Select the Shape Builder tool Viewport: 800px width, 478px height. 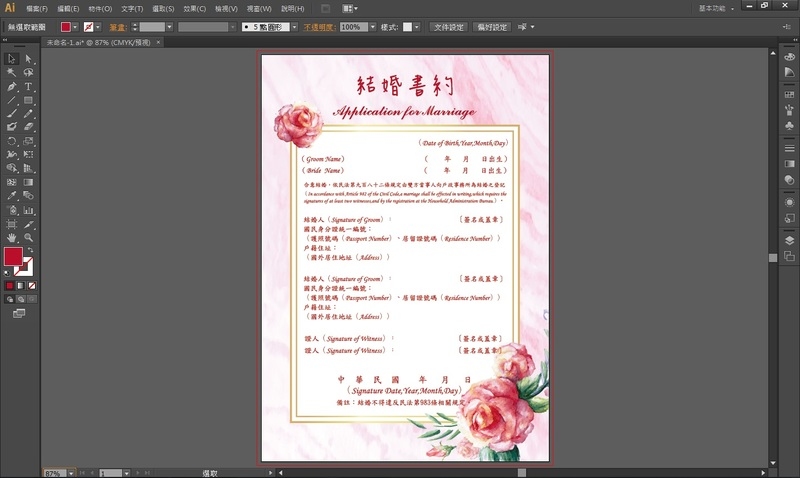11,168
